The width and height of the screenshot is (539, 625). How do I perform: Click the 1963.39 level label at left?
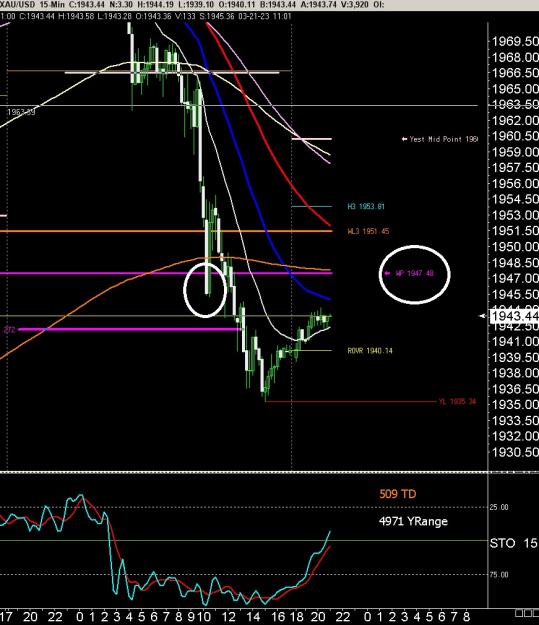21,112
